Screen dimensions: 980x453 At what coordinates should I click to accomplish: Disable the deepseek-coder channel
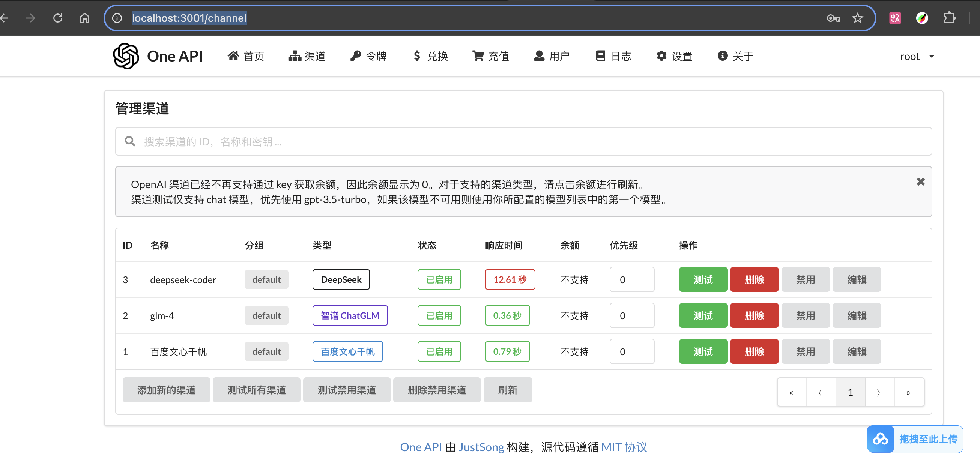(805, 279)
